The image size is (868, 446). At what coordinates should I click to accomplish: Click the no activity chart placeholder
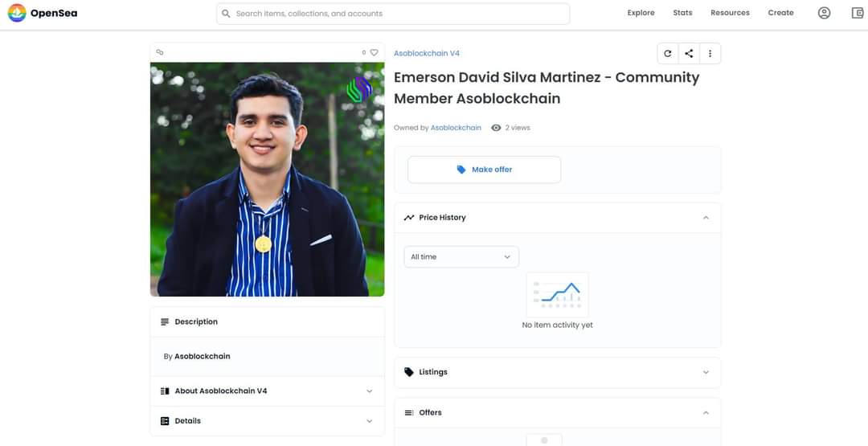tap(558, 294)
